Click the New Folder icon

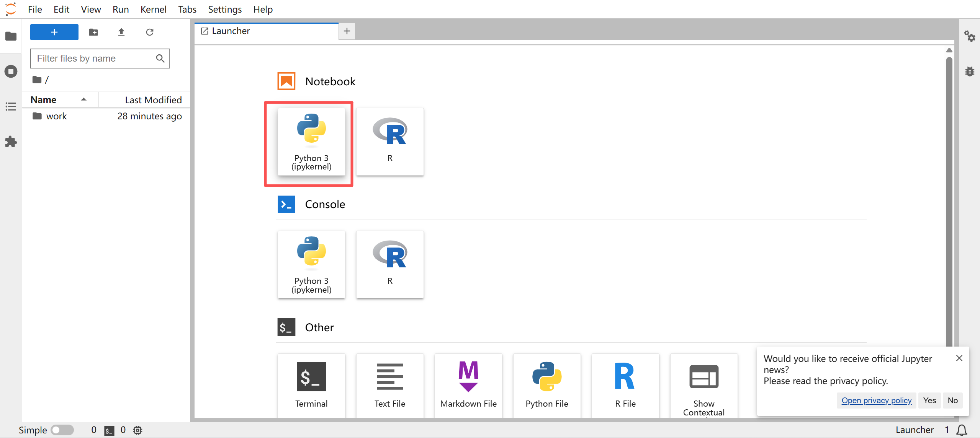(x=93, y=32)
